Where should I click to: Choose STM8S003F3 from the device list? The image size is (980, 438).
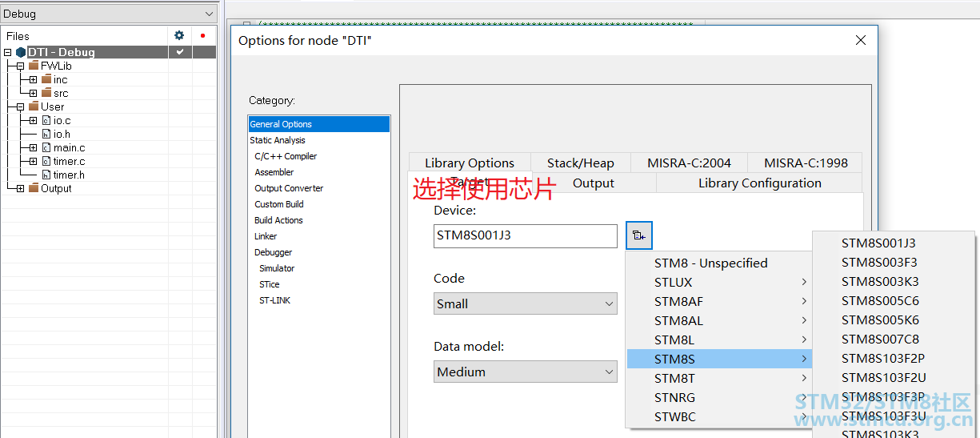pos(894,262)
